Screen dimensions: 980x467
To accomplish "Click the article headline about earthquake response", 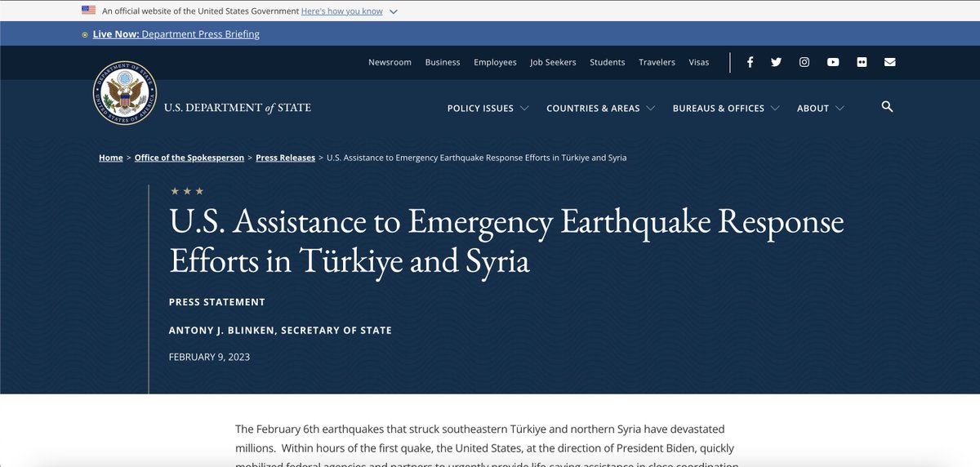I will [506, 242].
